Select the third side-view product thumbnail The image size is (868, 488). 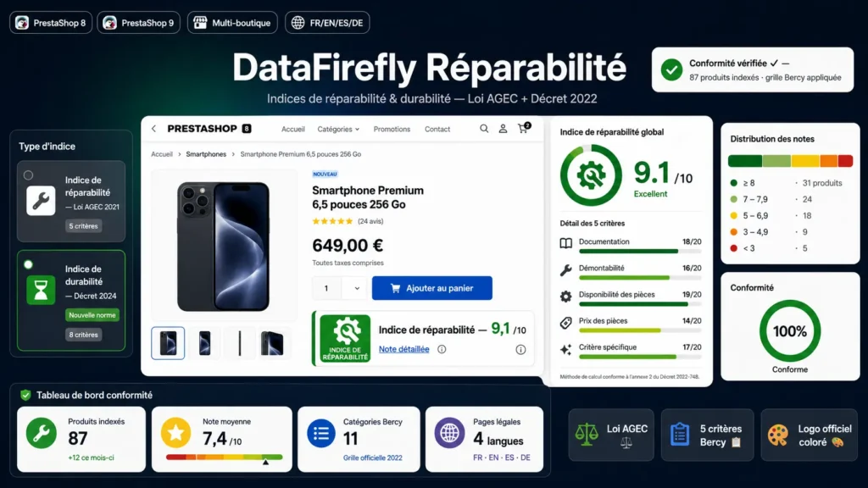click(240, 343)
